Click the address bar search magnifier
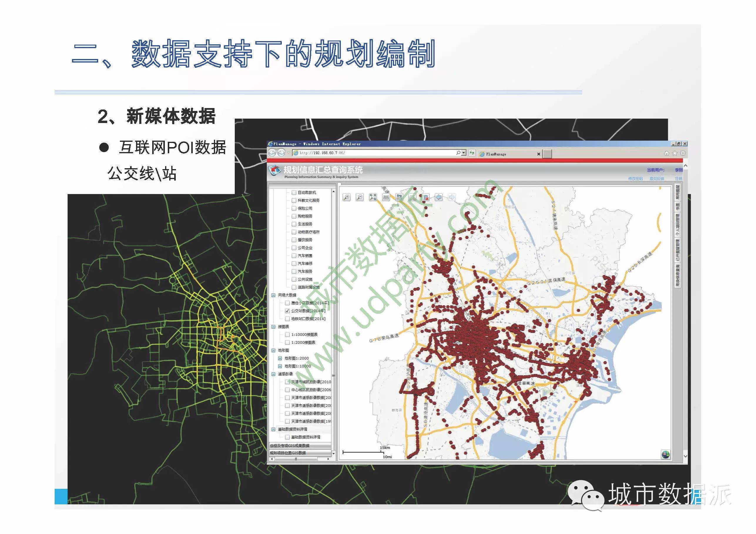Image resolution: width=756 pixels, height=534 pixels. (x=458, y=153)
